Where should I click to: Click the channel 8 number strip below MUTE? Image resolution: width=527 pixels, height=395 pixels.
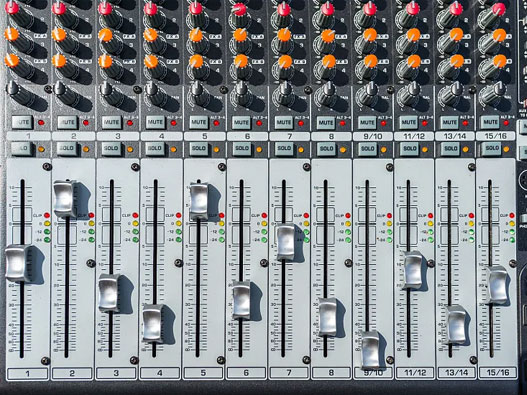pos(331,136)
